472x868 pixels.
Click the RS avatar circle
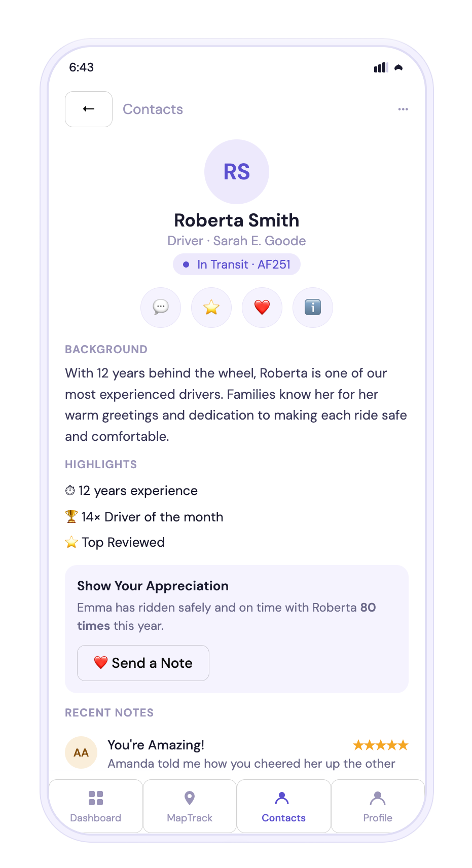pos(237,172)
